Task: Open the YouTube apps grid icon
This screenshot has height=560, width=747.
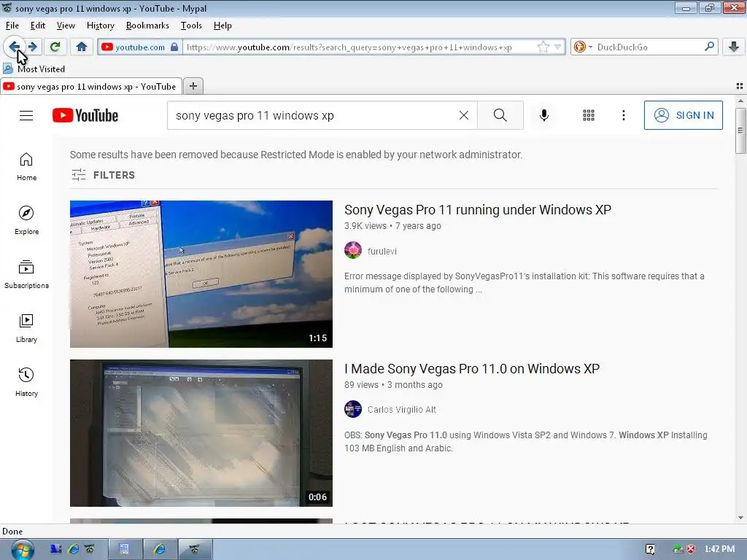Action: point(589,115)
